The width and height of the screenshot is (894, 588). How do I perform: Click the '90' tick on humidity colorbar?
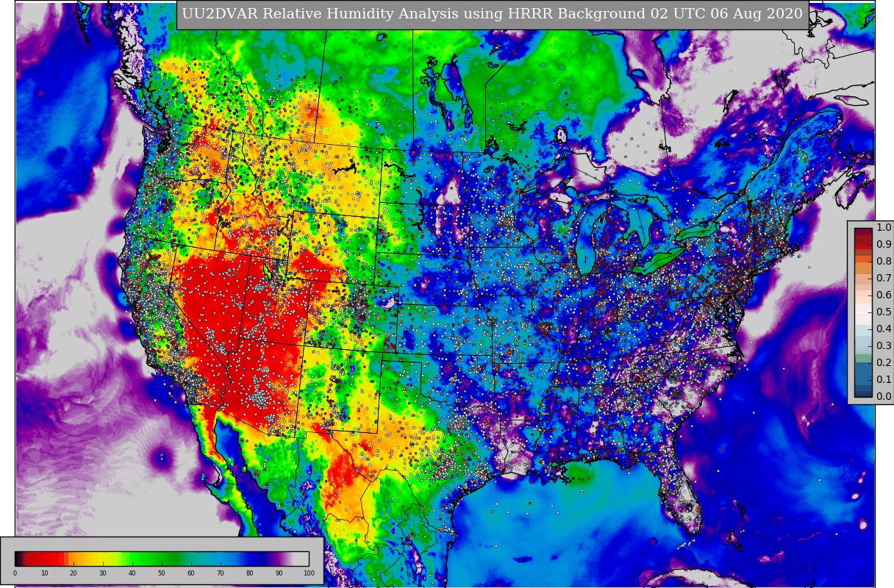(x=279, y=573)
